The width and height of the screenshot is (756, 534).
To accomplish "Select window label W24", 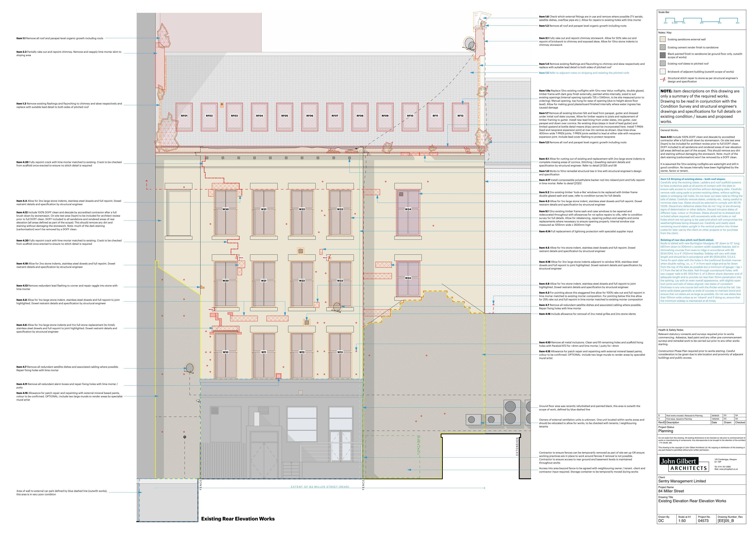I will click(x=408, y=278).
